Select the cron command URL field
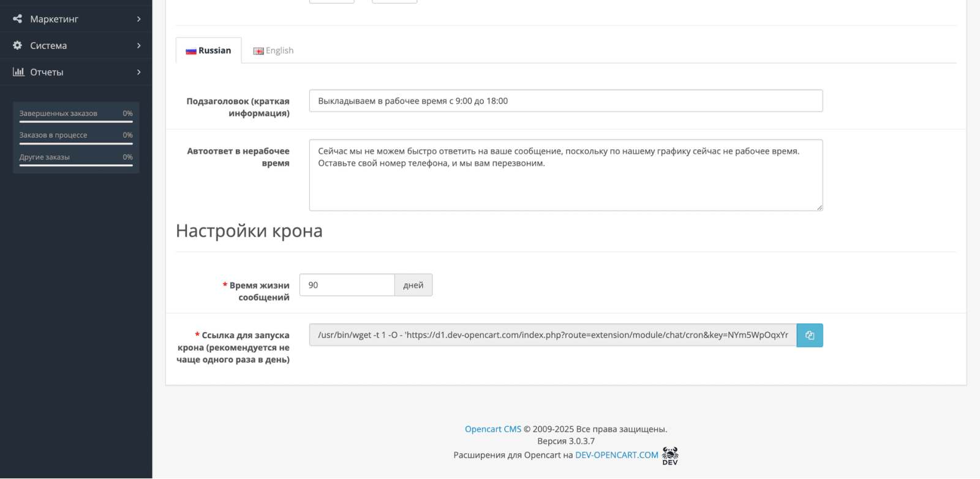This screenshot has width=980, height=479. tap(552, 335)
